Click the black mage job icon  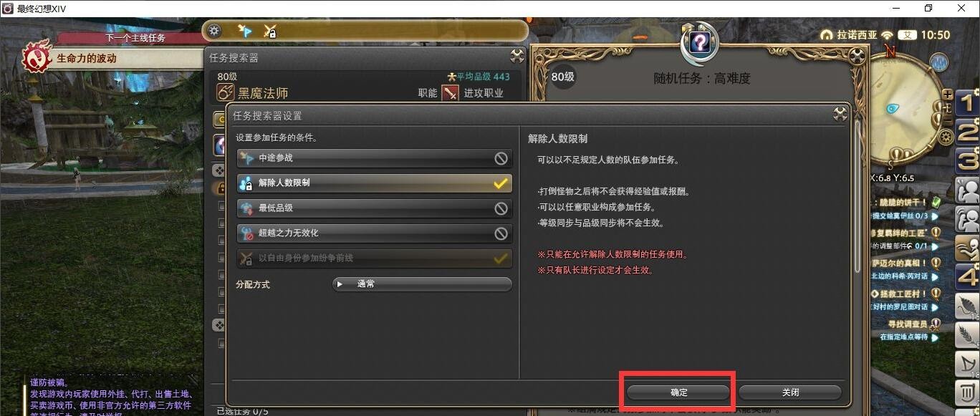click(x=225, y=92)
